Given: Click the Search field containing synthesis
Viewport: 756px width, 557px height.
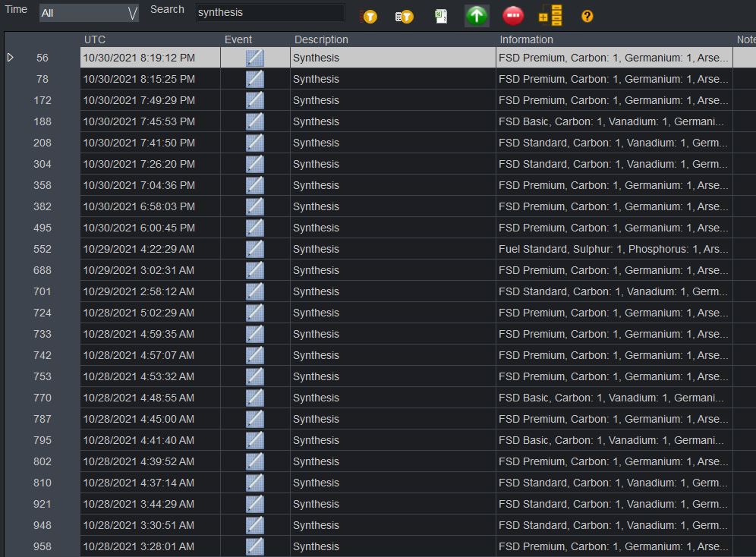Looking at the screenshot, I should [270, 13].
